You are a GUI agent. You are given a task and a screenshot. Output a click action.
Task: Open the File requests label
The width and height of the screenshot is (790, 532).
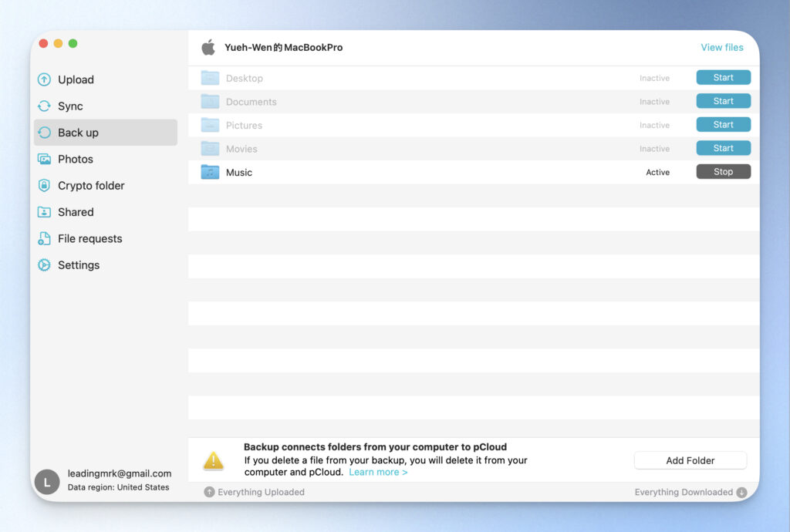pos(90,238)
